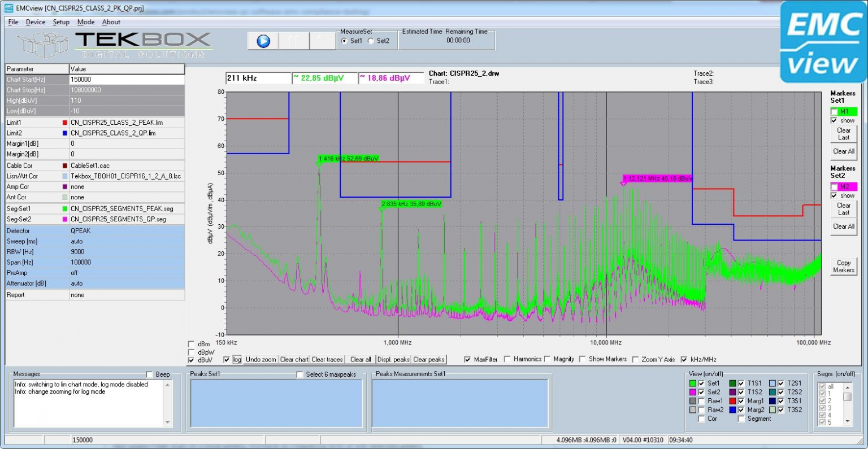Enable the Magnify checkbox
The height and width of the screenshot is (449, 868).
tap(546, 359)
